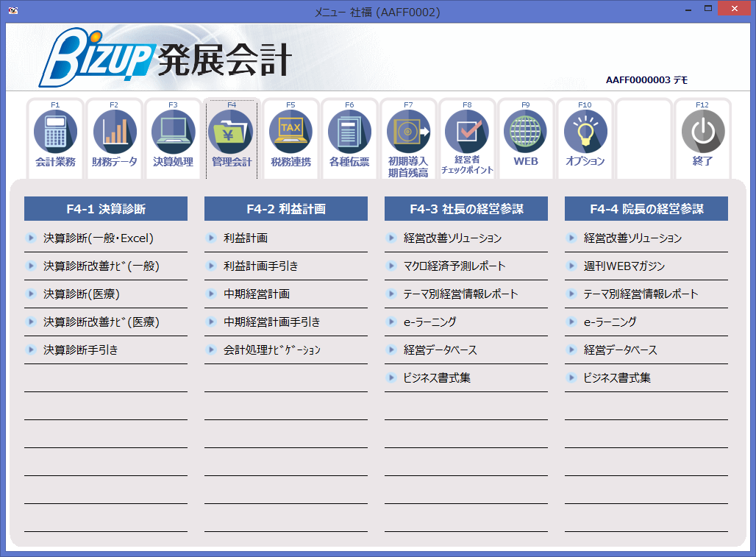Screen dimensions: 756x557
Task: Open the 会計業務 (F1) accounting menu
Action: [56, 137]
